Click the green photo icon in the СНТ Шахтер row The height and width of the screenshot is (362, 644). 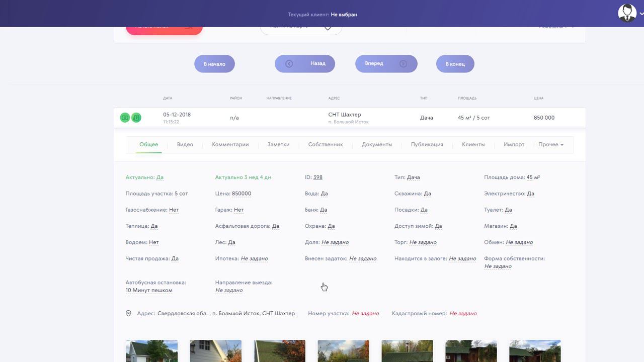pos(125,118)
